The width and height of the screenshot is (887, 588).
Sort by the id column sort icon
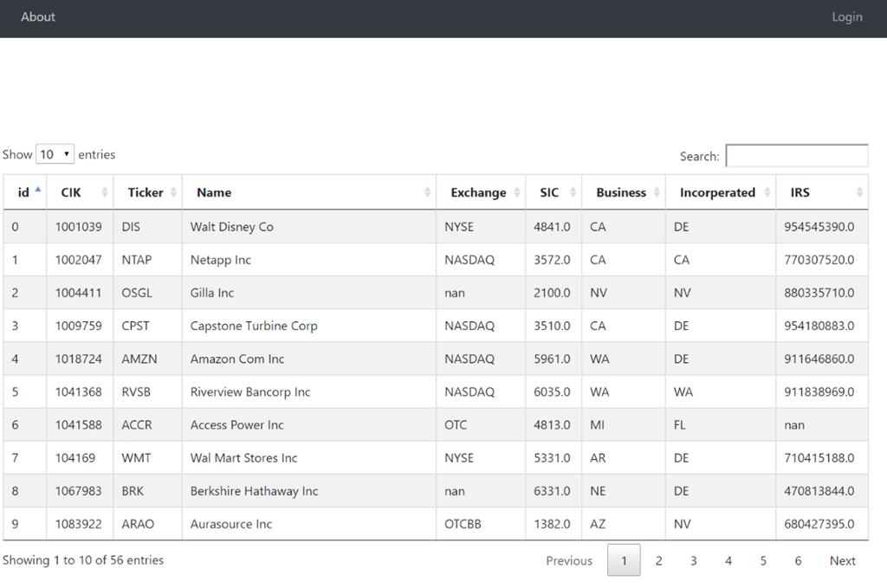coord(38,191)
